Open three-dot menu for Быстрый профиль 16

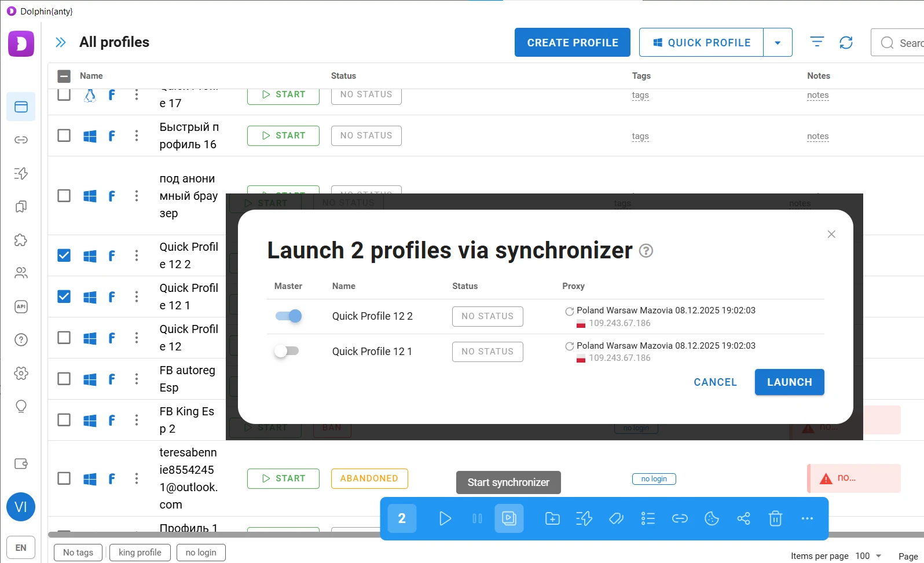[x=137, y=136]
